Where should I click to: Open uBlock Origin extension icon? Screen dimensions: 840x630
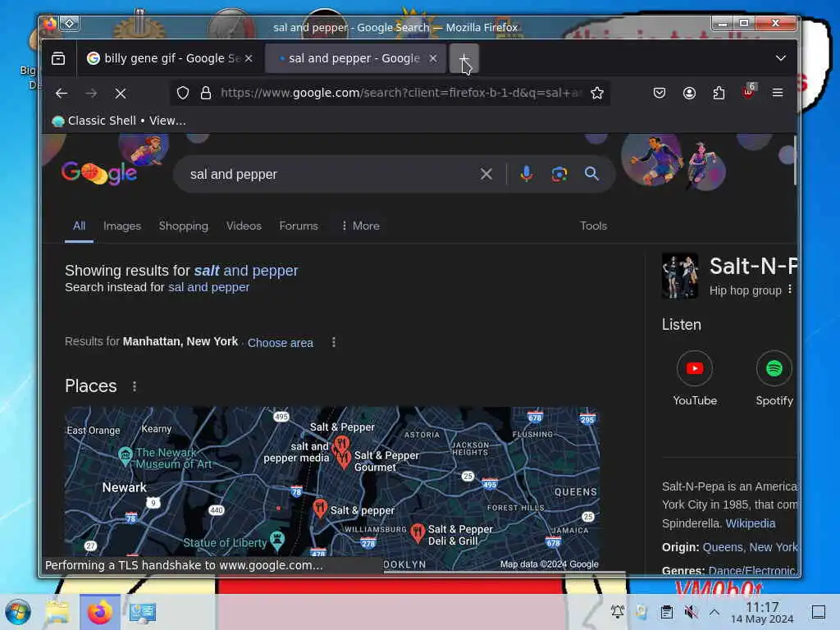click(x=749, y=92)
